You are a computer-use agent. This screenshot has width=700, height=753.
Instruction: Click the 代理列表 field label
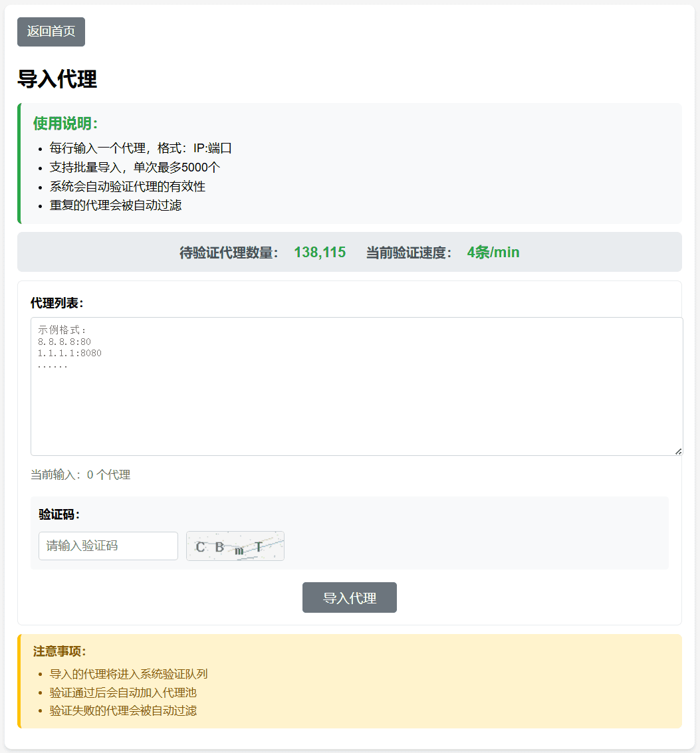pyautogui.click(x=57, y=303)
